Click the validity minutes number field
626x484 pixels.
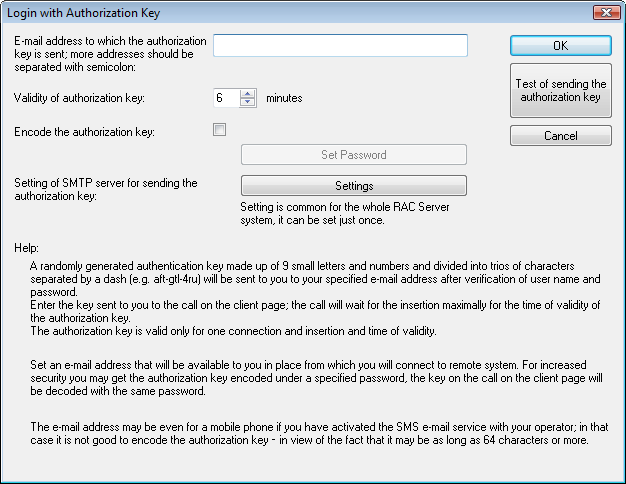pos(226,98)
